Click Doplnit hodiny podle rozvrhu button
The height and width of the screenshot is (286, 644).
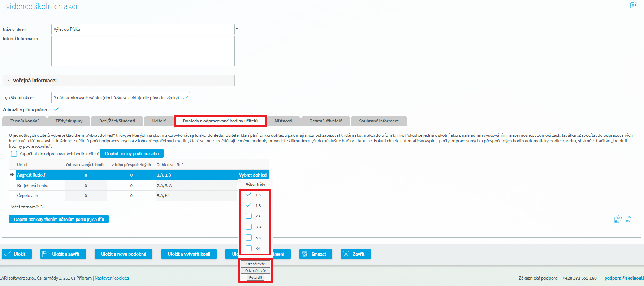tap(132, 154)
